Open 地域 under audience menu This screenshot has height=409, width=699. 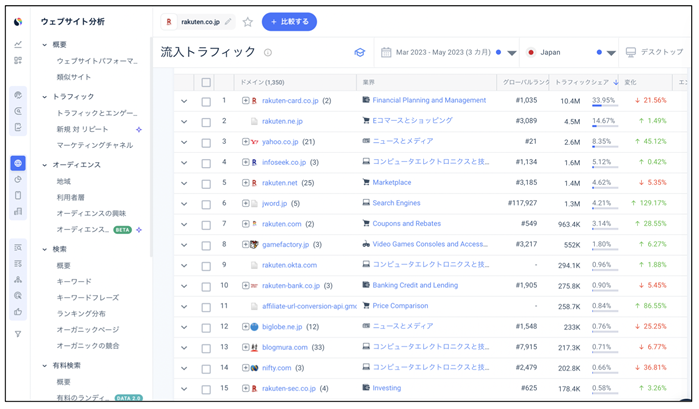click(63, 182)
